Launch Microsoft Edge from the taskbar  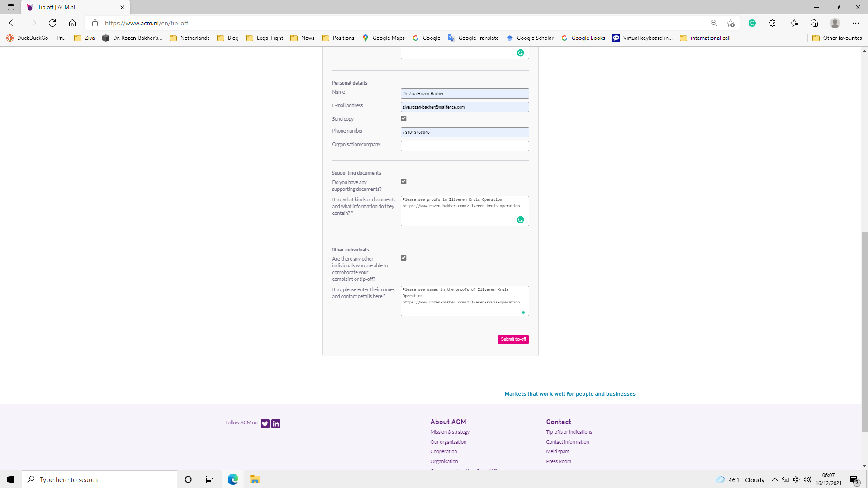point(232,479)
